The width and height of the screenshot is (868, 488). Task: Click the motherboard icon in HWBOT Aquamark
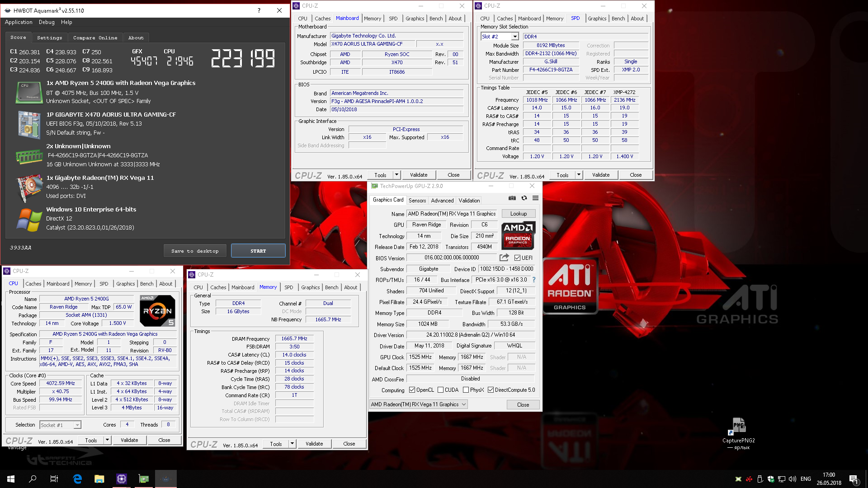pos(29,124)
